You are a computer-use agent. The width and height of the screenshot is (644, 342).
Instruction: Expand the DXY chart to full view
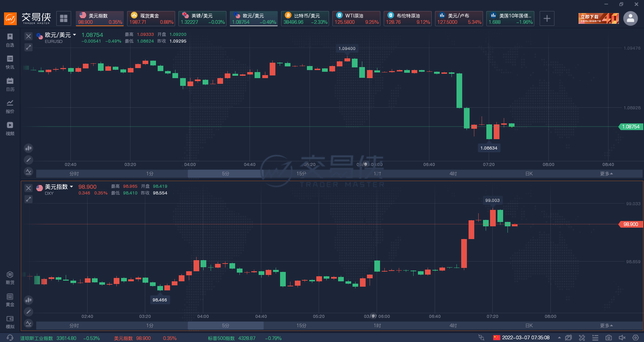(x=29, y=199)
